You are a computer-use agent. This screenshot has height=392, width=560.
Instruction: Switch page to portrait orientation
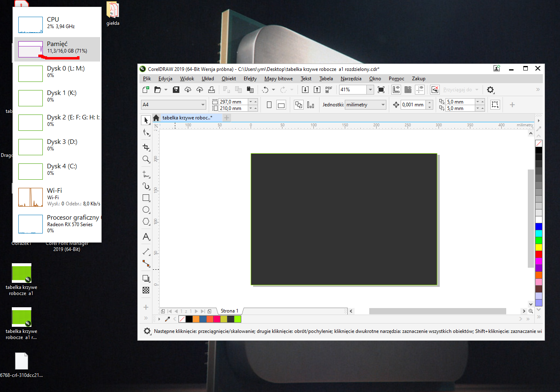click(x=269, y=105)
